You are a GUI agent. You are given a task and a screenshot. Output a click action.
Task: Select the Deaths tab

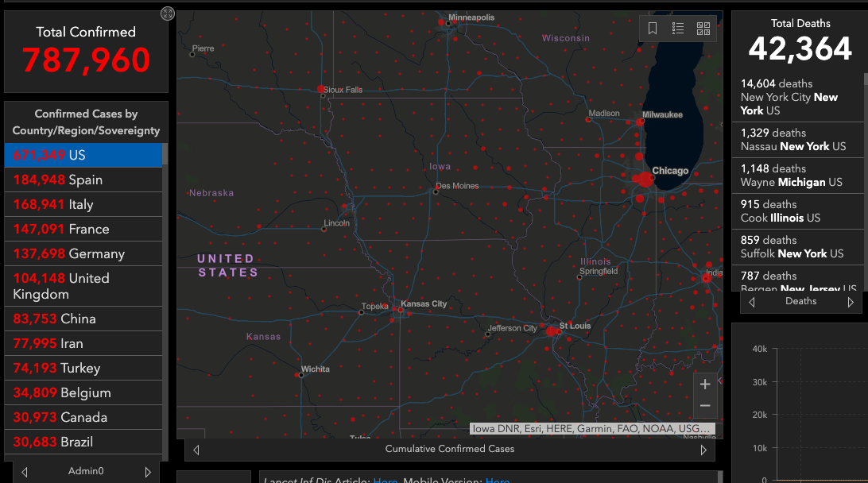click(800, 301)
